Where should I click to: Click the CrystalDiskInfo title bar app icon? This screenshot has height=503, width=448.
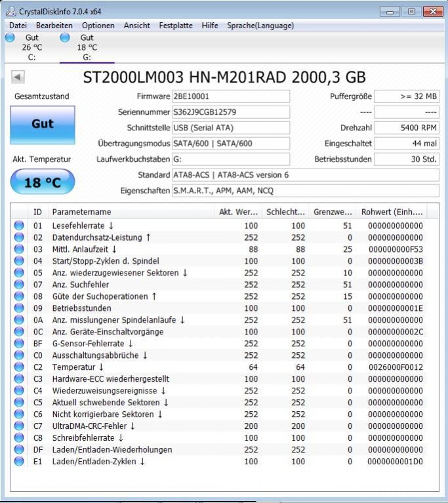coord(11,11)
